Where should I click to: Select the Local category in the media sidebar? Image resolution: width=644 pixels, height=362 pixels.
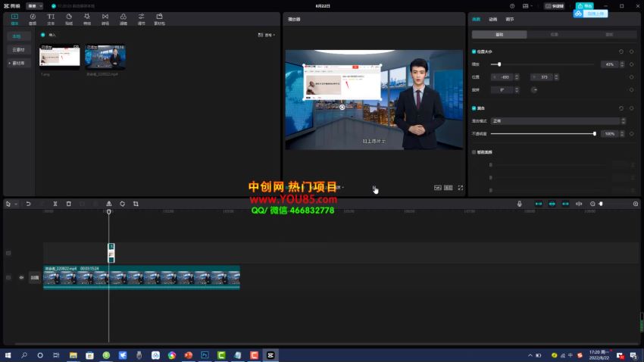[x=18, y=36]
